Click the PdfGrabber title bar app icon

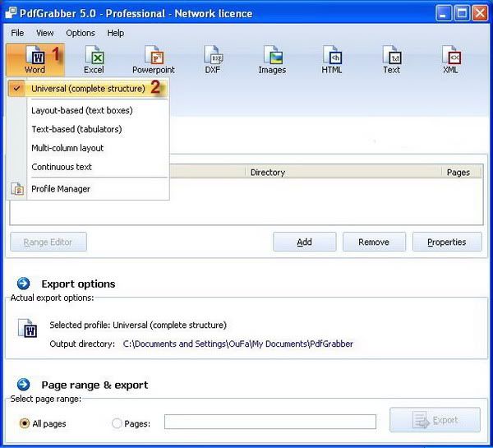(11, 13)
